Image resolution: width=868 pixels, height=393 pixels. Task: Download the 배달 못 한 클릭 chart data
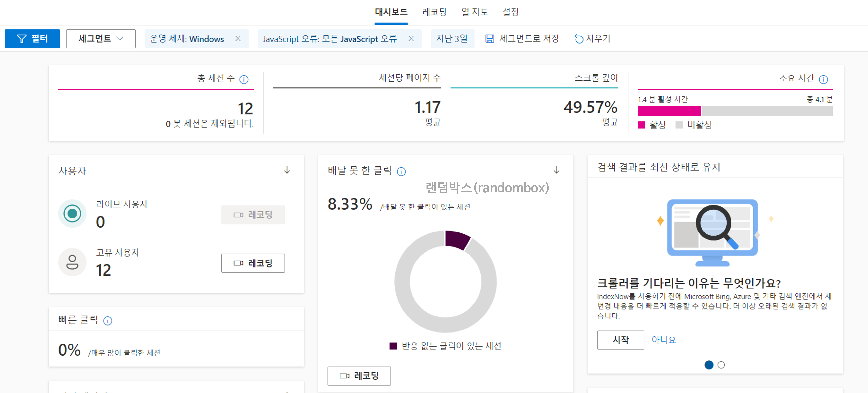pos(556,171)
